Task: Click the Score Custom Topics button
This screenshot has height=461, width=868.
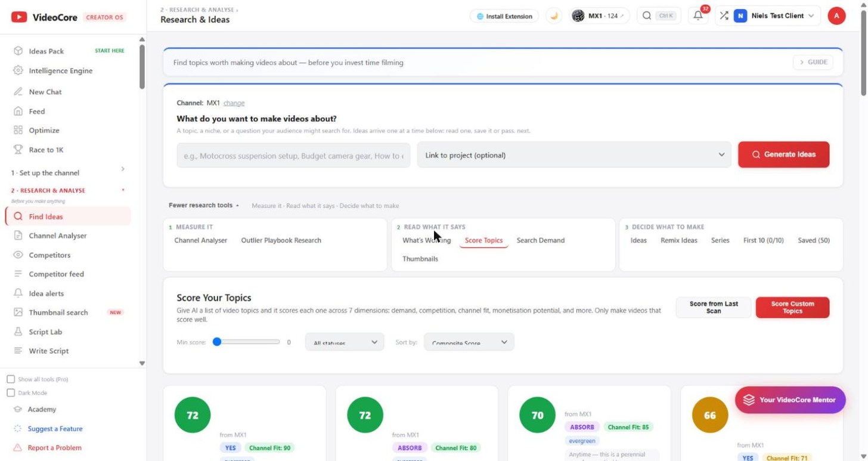Action: tap(792, 307)
